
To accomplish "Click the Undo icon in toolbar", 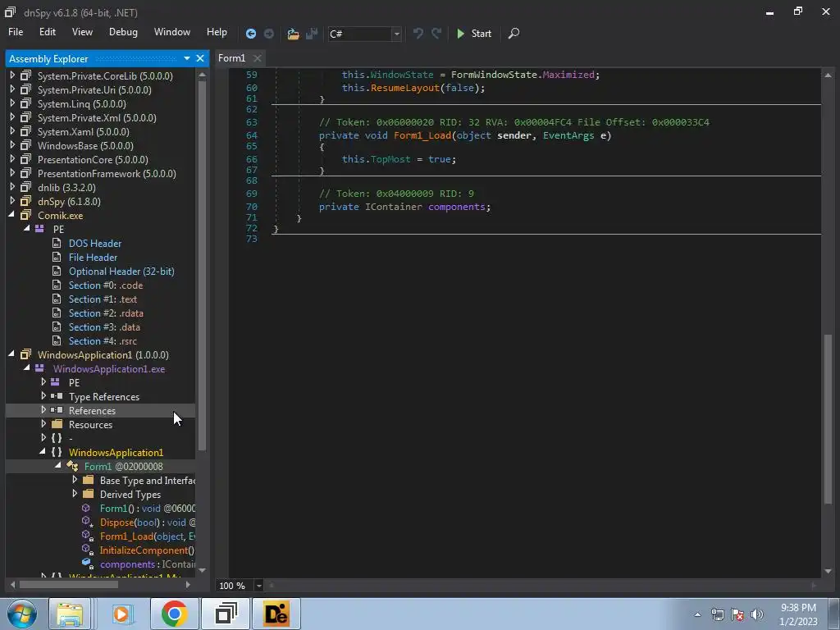I will click(418, 34).
